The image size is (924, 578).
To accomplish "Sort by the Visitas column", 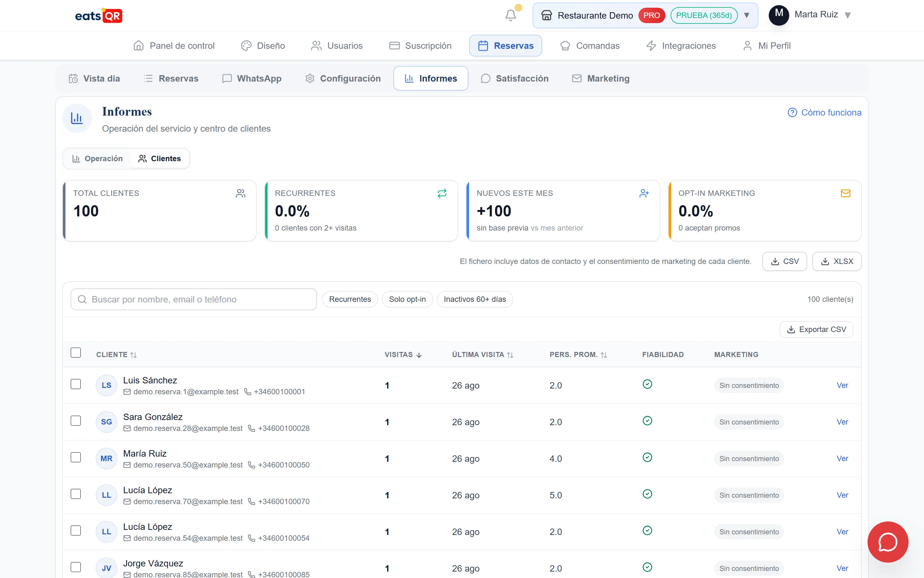I will coord(403,355).
